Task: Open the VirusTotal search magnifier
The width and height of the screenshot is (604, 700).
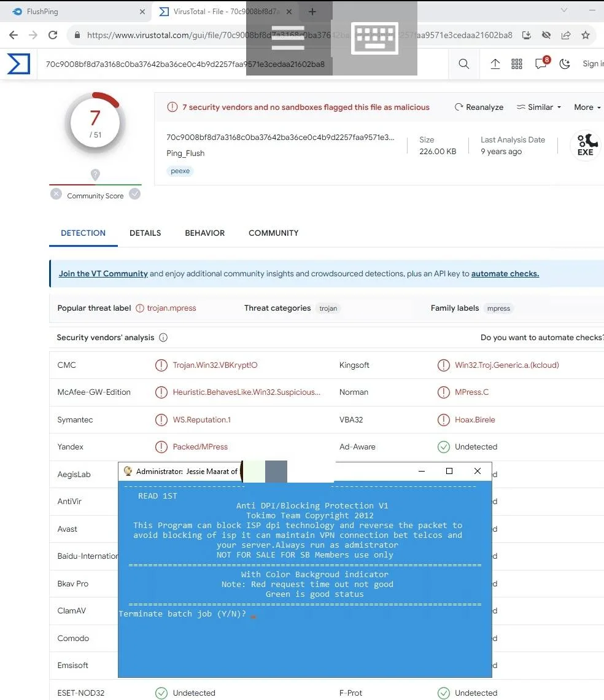Action: 464,64
